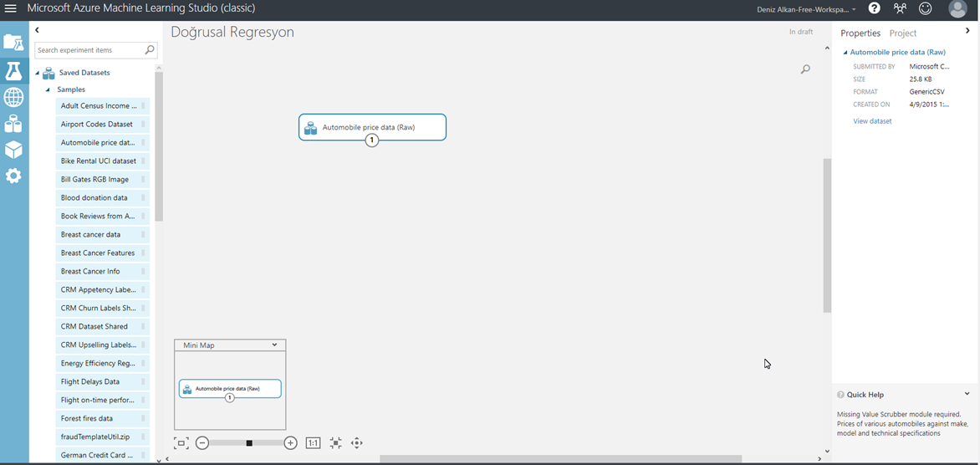Click the hamburger menu in the header
The height and width of the screenshot is (465, 980).
click(x=11, y=8)
